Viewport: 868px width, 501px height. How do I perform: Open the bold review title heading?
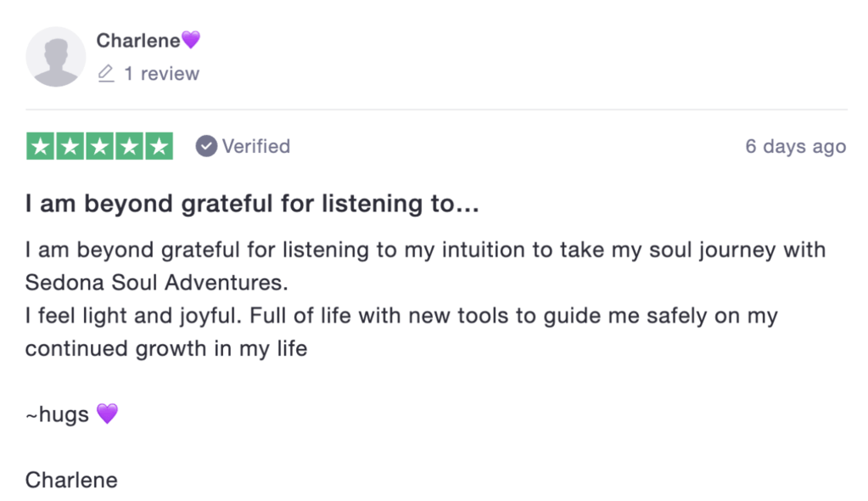(253, 205)
